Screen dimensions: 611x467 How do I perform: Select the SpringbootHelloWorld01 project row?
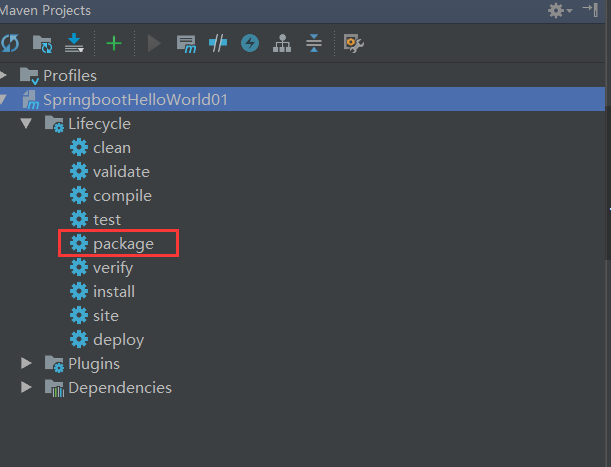[x=302, y=99]
